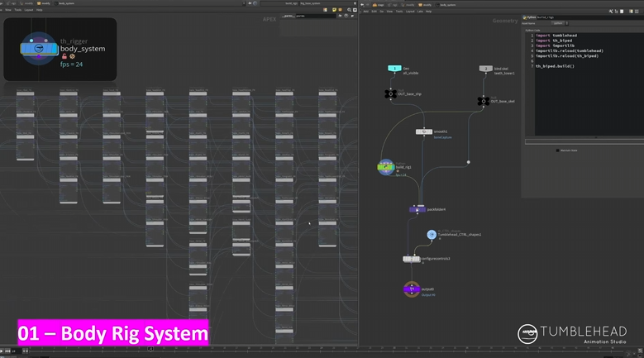644x358 pixels.
Task: Select the packfolder4 node
Action: pos(417,209)
